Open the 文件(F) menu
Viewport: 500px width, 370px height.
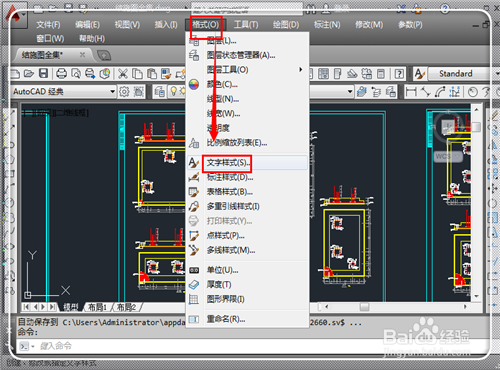(48, 25)
